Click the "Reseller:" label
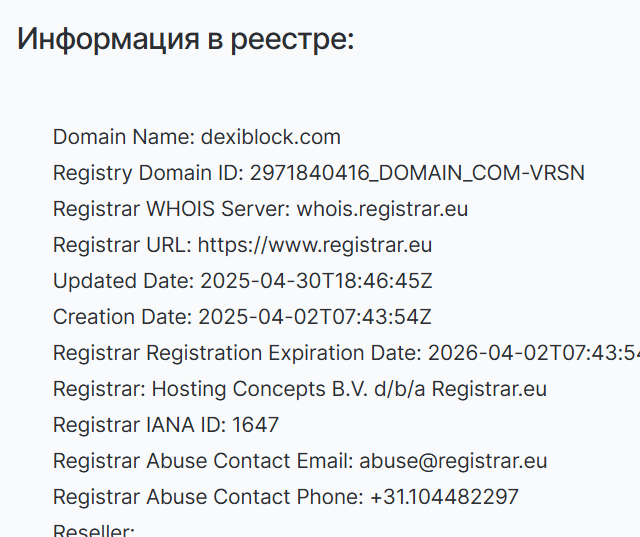640x537 pixels. pyautogui.click(x=94, y=530)
